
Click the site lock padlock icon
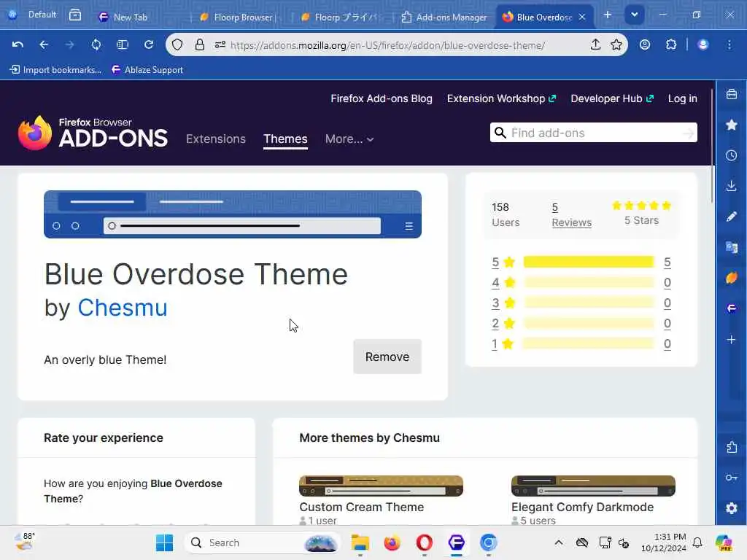coord(200,44)
